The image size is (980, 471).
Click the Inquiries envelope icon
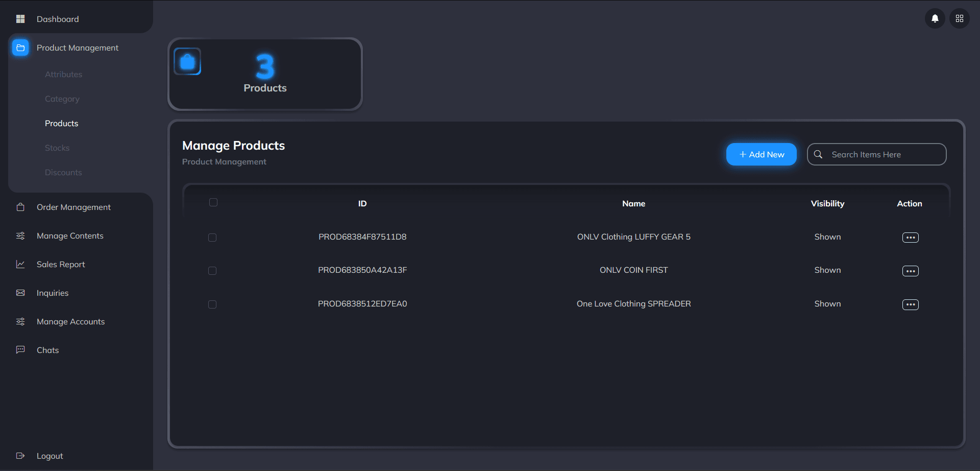tap(20, 293)
